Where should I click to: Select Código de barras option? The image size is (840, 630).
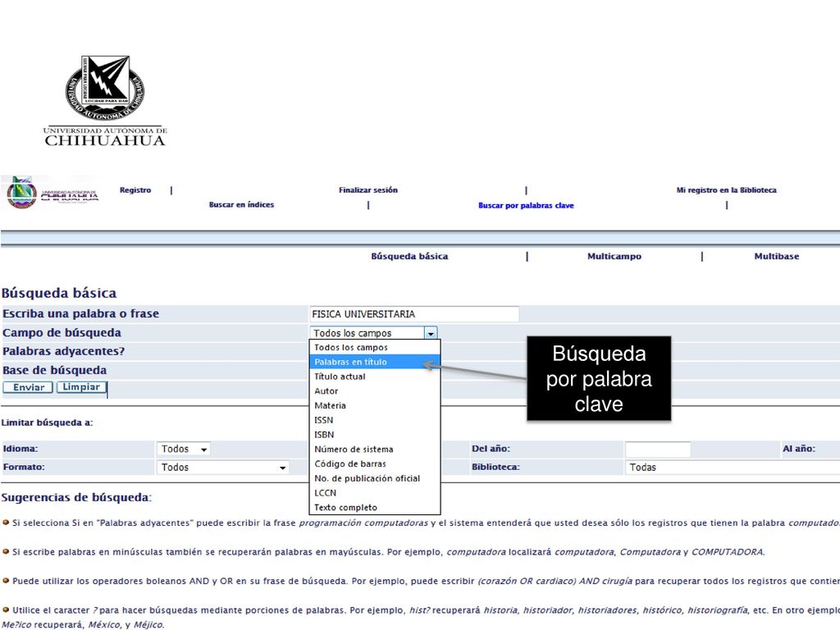(x=374, y=464)
